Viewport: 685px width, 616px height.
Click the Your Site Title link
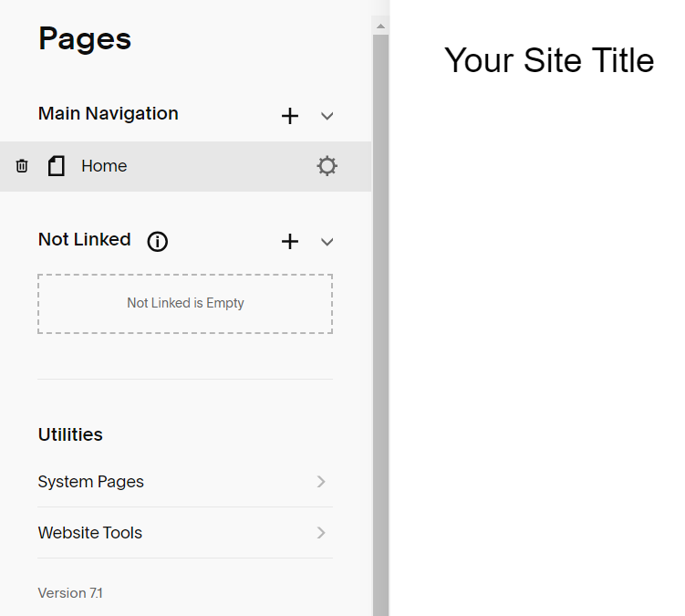pos(549,60)
